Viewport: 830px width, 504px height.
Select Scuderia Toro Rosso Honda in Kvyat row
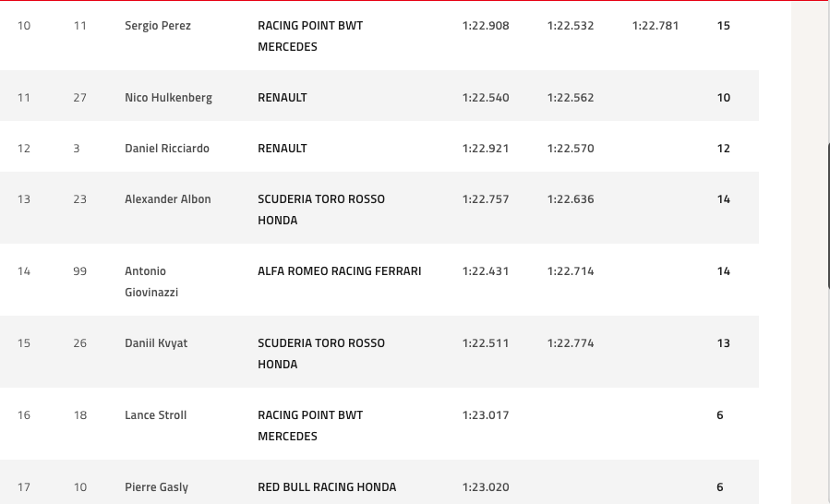coord(321,354)
